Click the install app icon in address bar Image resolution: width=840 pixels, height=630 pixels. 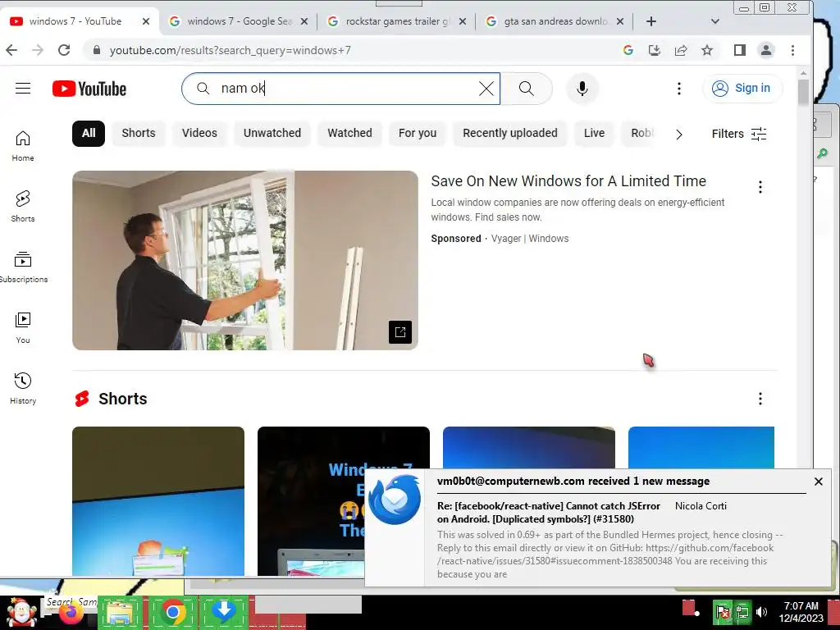click(x=654, y=50)
